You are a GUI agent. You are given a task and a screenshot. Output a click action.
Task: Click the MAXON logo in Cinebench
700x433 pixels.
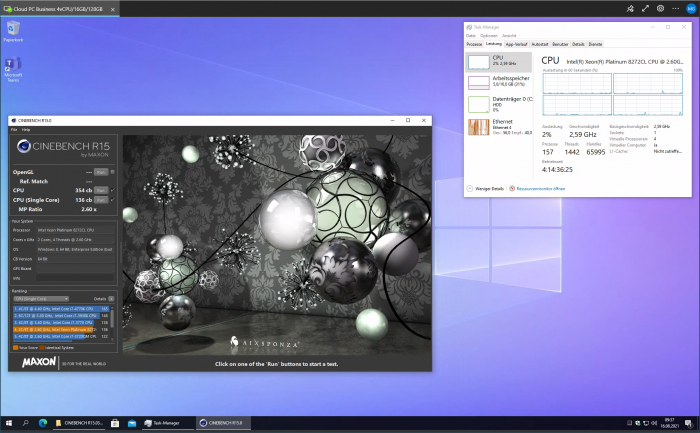[39, 362]
